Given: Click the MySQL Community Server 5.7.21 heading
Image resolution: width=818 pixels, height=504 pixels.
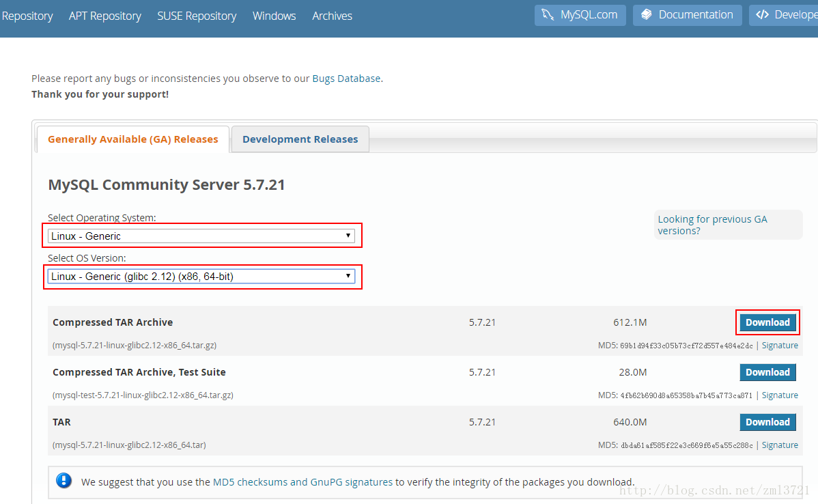Looking at the screenshot, I should coord(167,184).
